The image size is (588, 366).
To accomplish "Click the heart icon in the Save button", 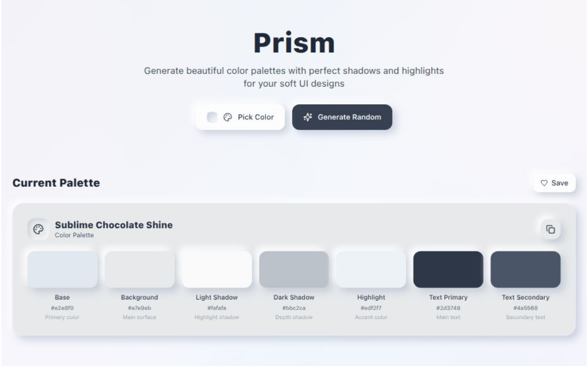I will [x=544, y=182].
